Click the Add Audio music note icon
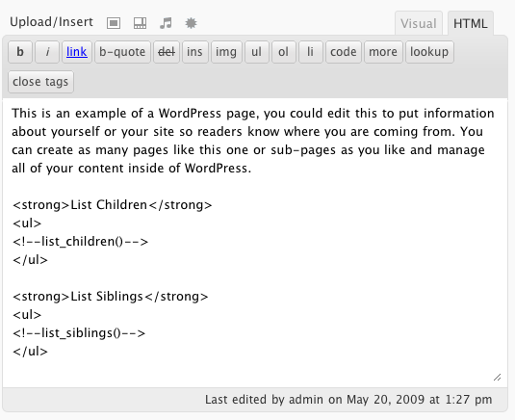This screenshot has height=420, width=515. pos(166,23)
